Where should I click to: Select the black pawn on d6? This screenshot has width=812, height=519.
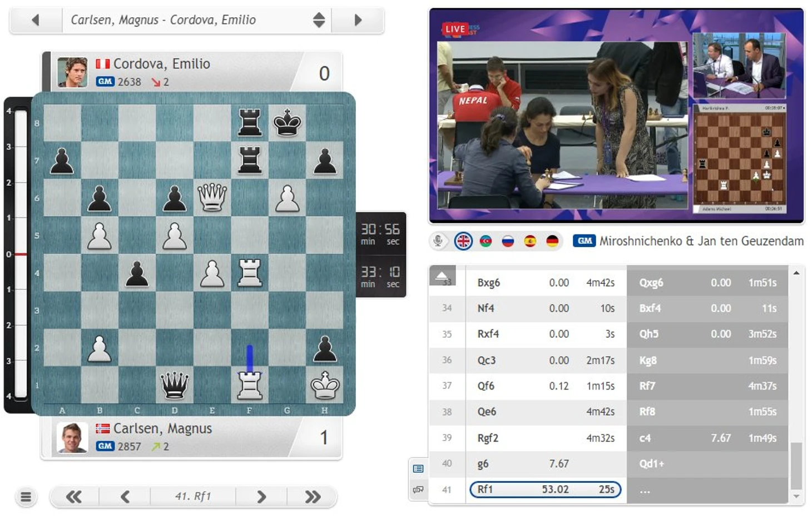(x=175, y=198)
